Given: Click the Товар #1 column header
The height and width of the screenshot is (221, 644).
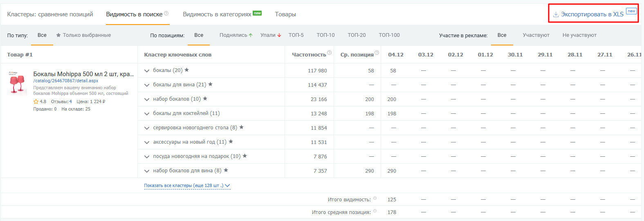Looking at the screenshot, I should click(x=20, y=55).
